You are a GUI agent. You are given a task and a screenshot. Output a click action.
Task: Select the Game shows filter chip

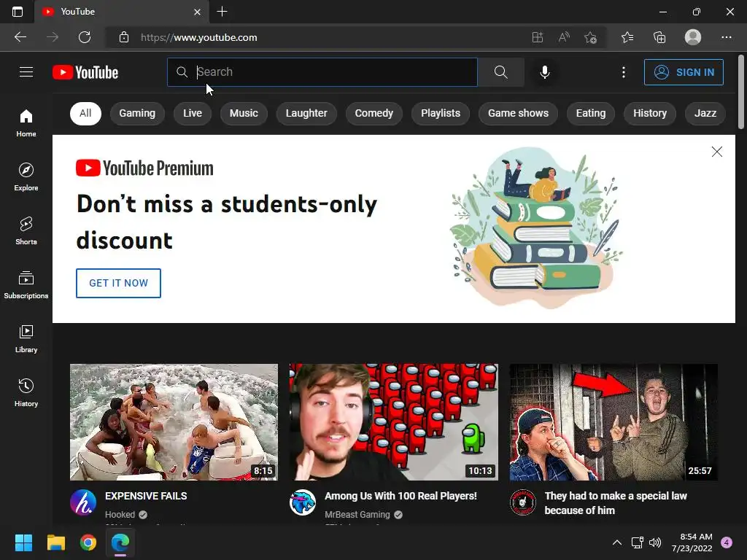click(x=519, y=113)
